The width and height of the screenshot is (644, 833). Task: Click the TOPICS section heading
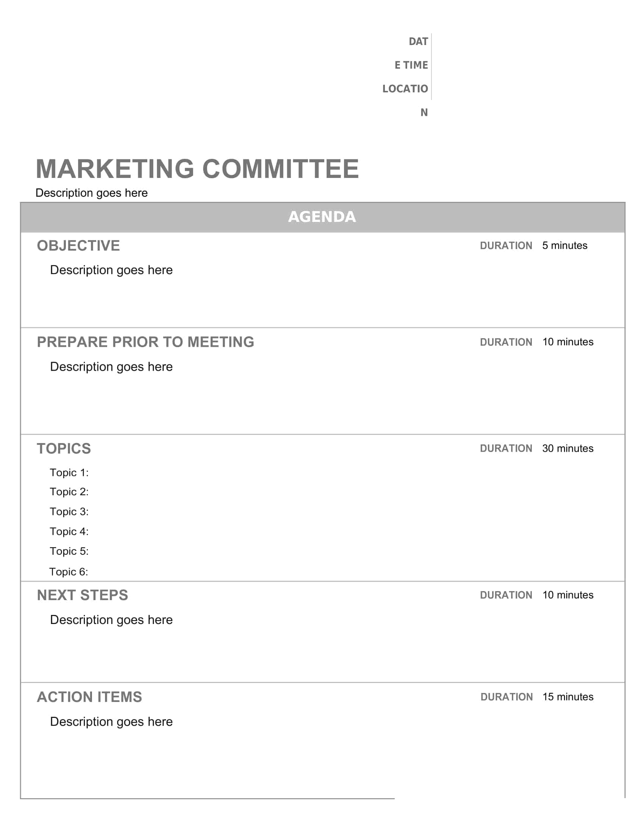coord(64,449)
